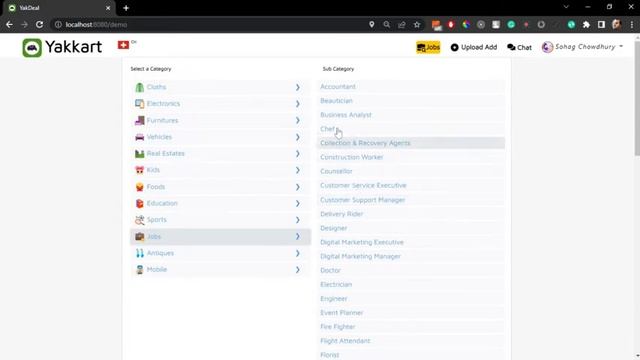Choose Event Planner sub category
640x360 pixels.
point(411,313)
